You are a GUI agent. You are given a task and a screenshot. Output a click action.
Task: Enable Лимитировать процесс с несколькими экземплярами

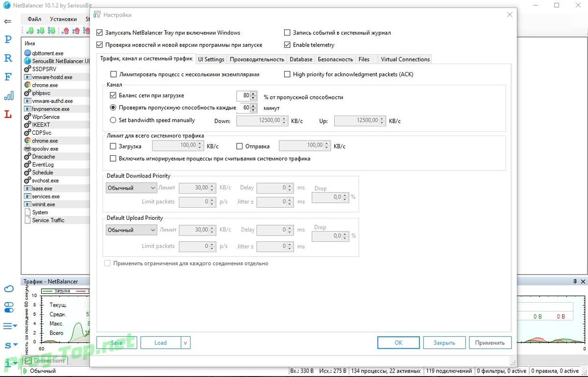coord(114,74)
